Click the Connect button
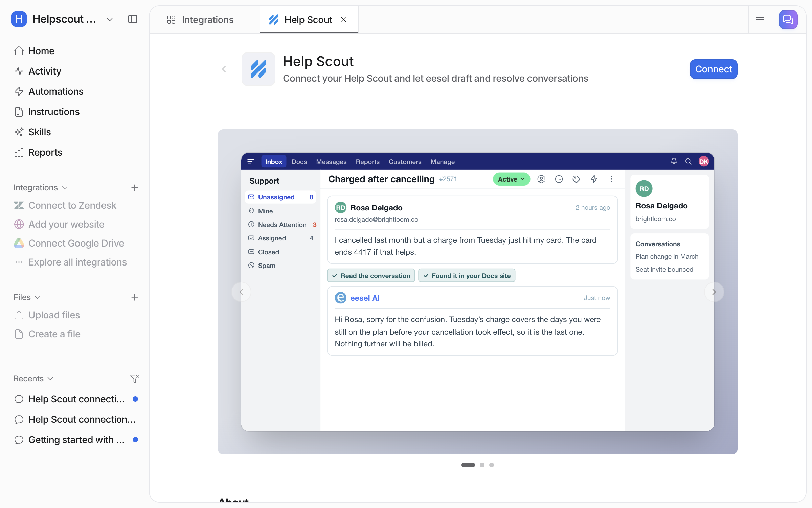812x508 pixels. pyautogui.click(x=714, y=69)
